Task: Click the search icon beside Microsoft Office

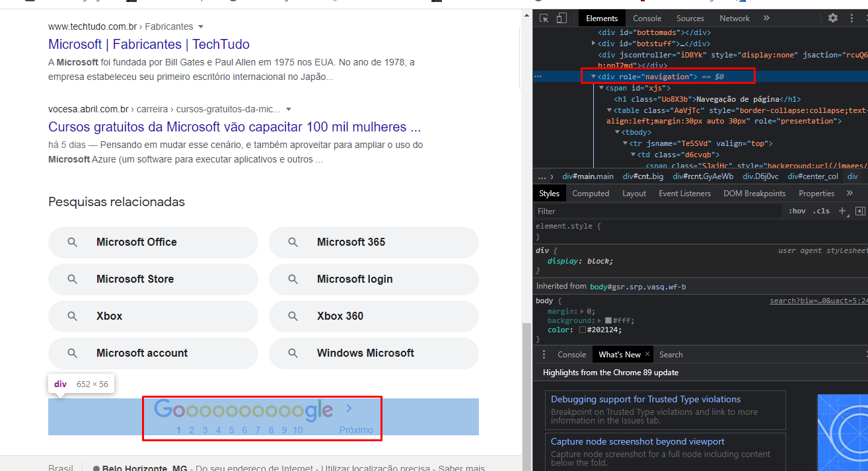Action: pyautogui.click(x=73, y=242)
